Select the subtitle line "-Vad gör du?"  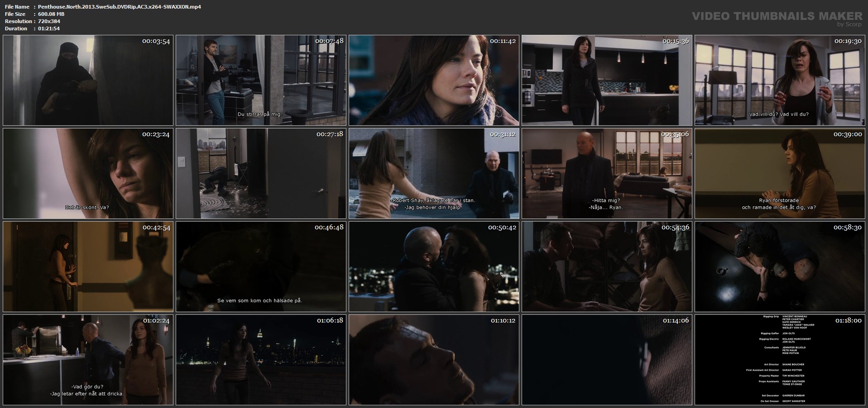pyautogui.click(x=87, y=387)
